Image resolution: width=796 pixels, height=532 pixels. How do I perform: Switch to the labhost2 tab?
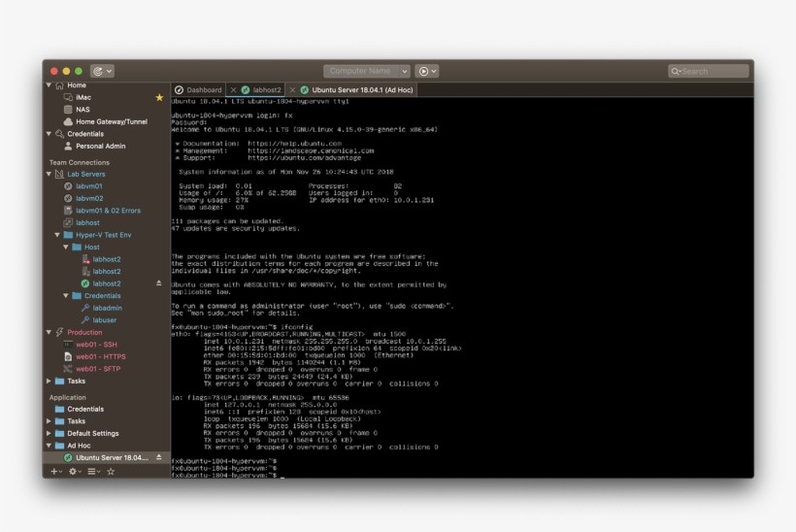261,90
